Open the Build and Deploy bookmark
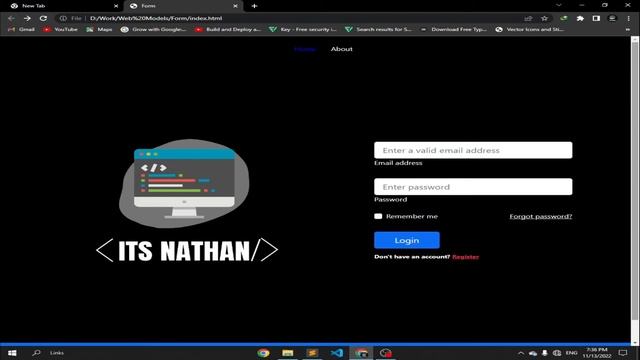This screenshot has width=640, height=360. pos(228,29)
